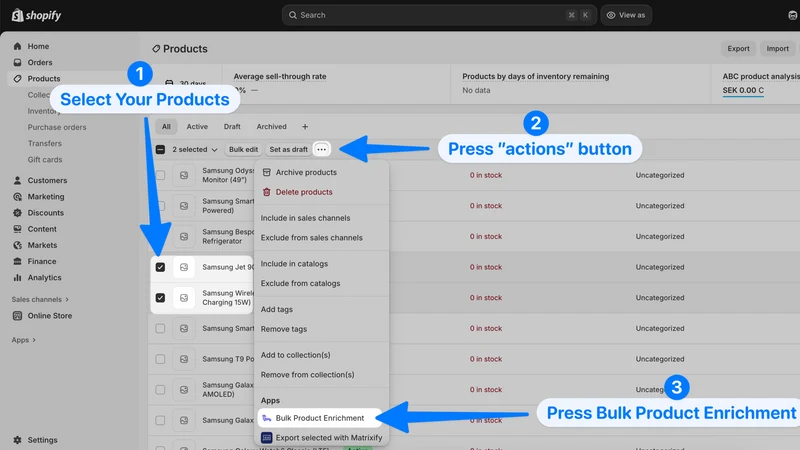Click the Import button
Viewport: 800px width, 450px height.
pos(778,48)
